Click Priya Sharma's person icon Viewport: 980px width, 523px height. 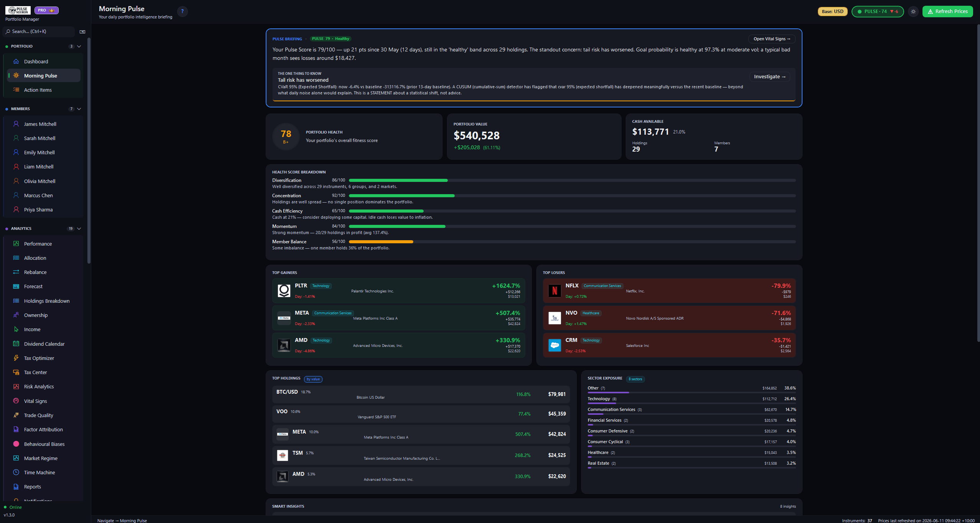pyautogui.click(x=16, y=210)
